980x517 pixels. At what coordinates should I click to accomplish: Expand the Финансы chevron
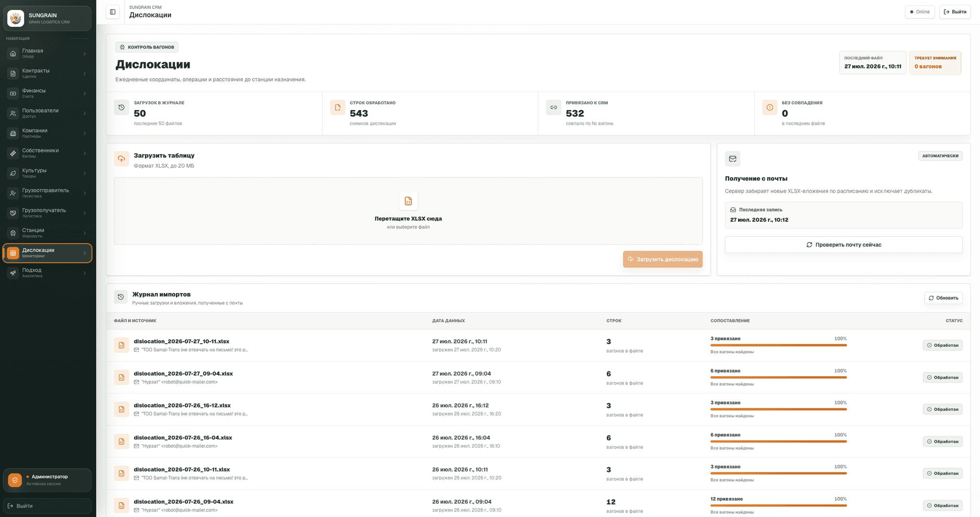point(85,93)
